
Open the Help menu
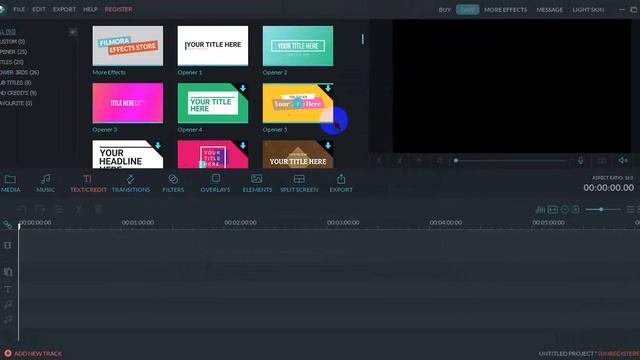(x=90, y=9)
